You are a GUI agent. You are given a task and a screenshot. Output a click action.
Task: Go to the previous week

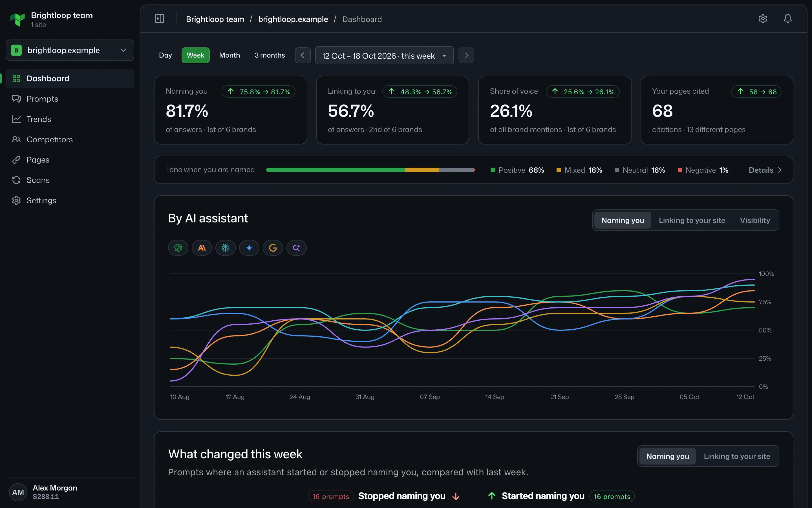(x=303, y=55)
